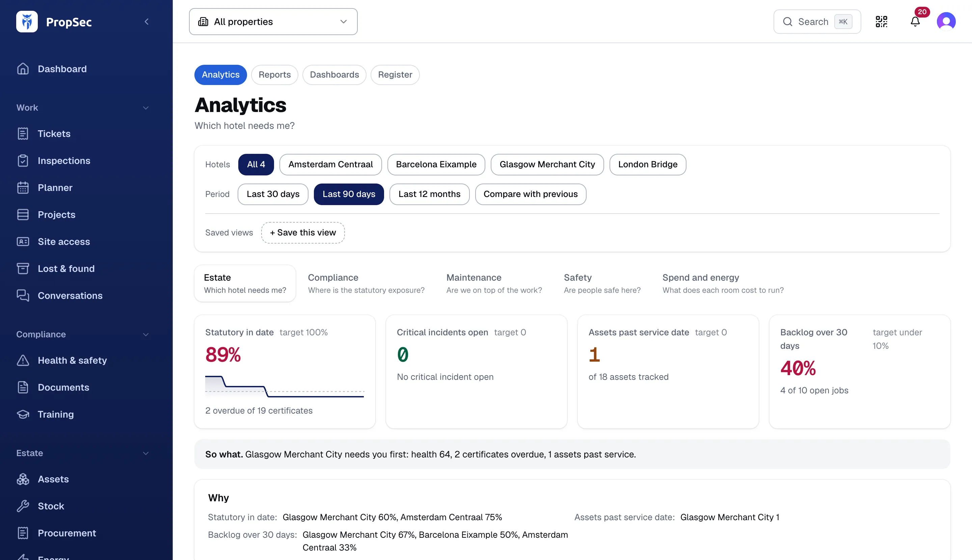
Task: Collapse the Compliance sidebar section chevron
Action: 146,334
